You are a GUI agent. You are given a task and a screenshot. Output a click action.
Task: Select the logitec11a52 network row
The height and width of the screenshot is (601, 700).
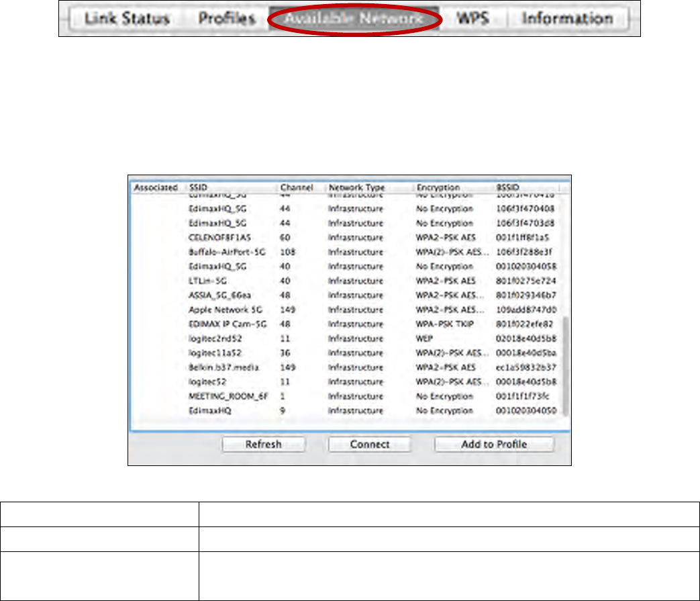346,353
